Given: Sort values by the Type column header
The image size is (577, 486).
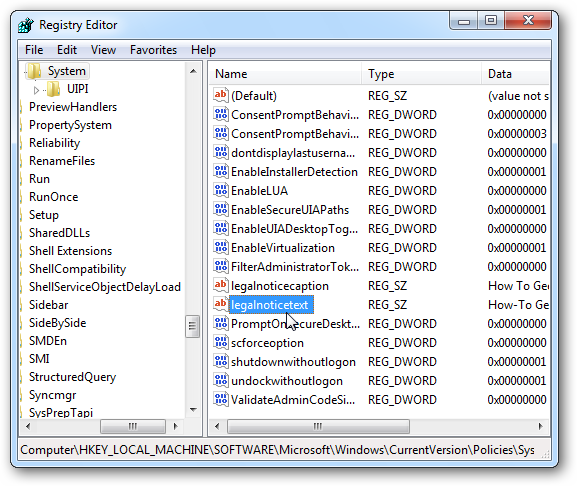Looking at the screenshot, I should pyautogui.click(x=421, y=74).
